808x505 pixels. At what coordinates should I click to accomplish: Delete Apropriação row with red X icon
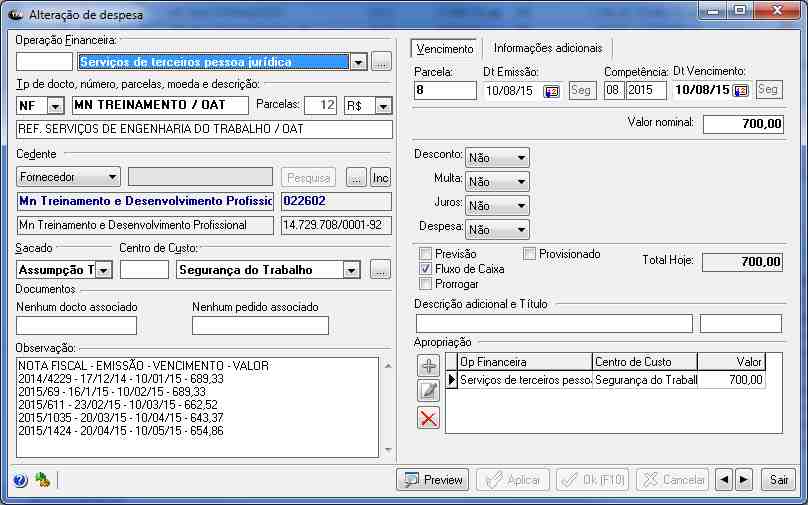point(429,418)
